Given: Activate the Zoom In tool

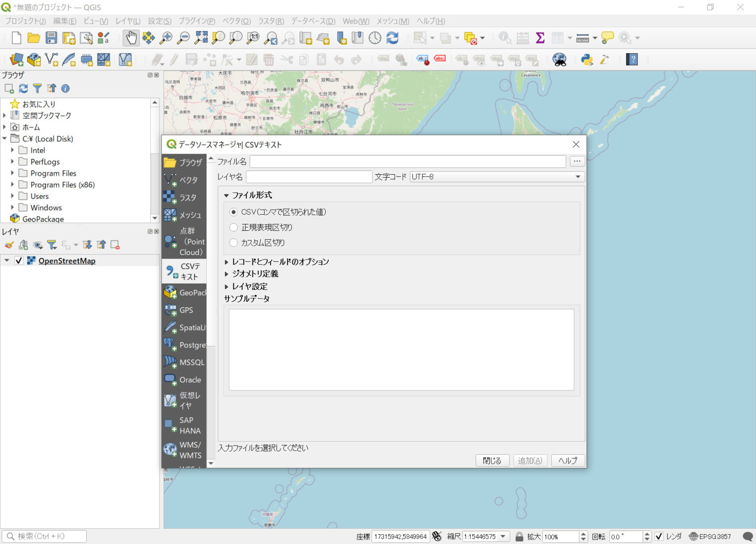Looking at the screenshot, I should click(166, 37).
